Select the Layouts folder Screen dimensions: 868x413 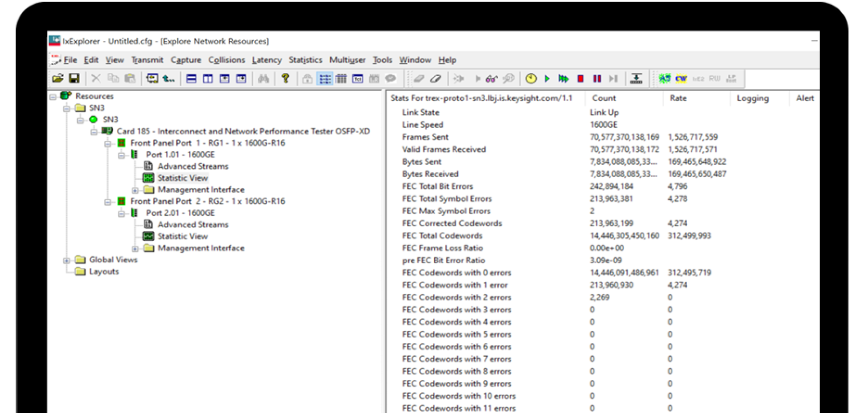point(104,272)
